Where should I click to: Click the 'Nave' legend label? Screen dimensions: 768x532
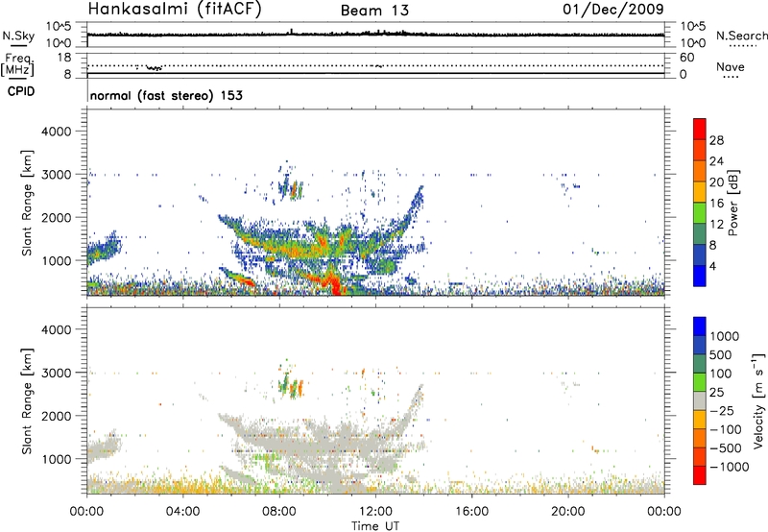pos(731,66)
